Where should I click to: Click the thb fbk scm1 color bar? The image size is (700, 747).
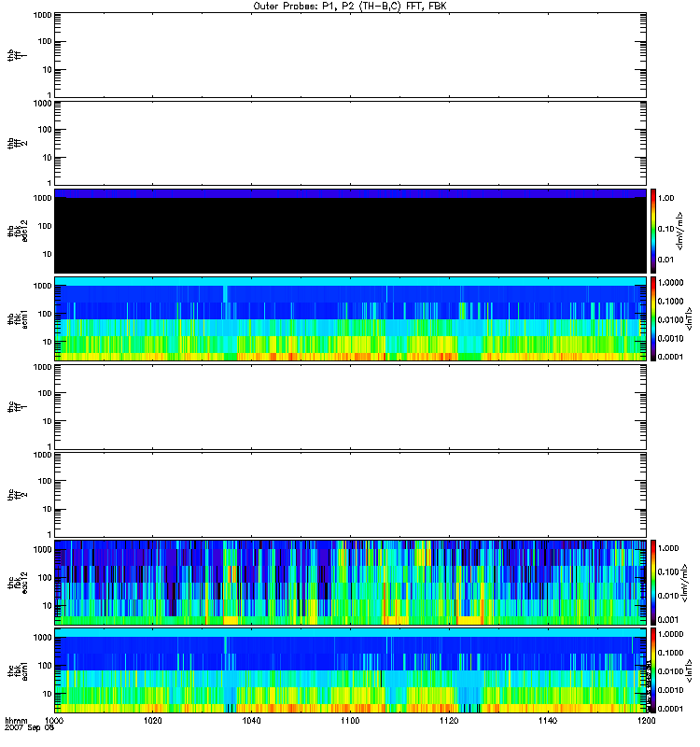click(653, 319)
